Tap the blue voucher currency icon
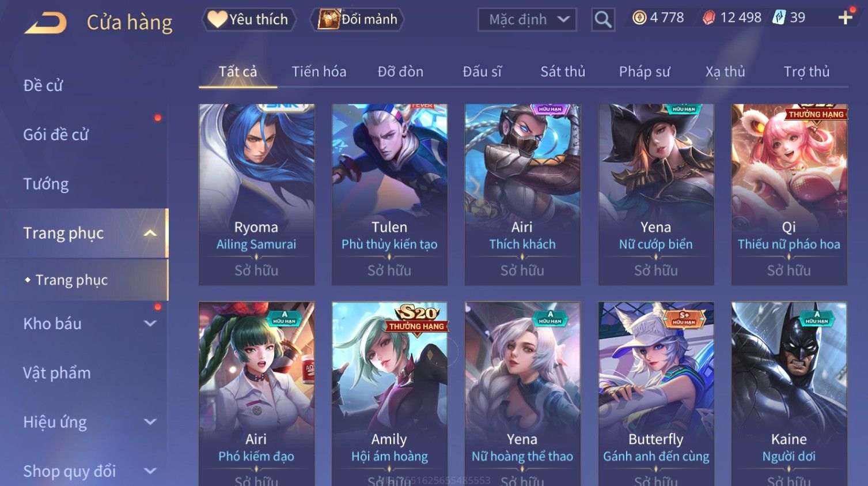This screenshot has width=868, height=486. [779, 17]
